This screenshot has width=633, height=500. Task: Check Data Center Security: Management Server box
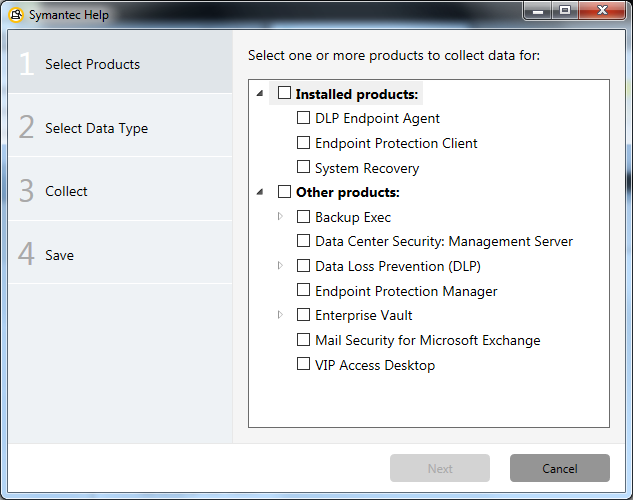[x=303, y=241]
